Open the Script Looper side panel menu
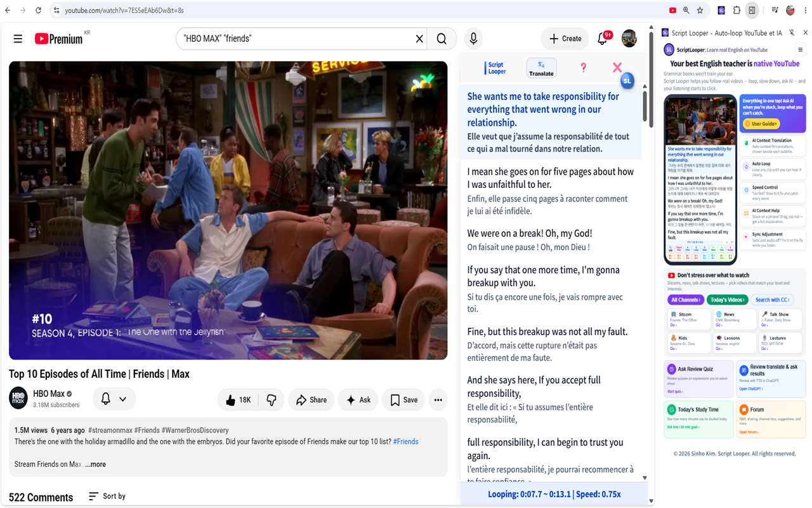This screenshot has width=812, height=508. tap(800, 50)
